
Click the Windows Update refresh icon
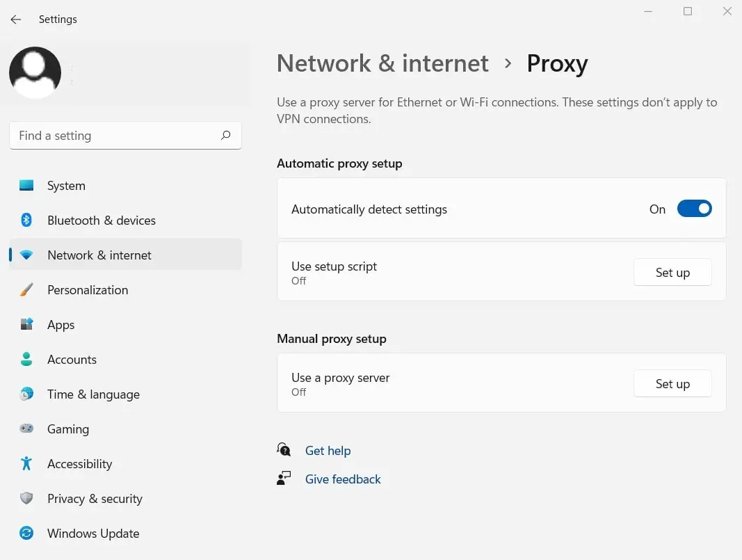click(x=26, y=534)
